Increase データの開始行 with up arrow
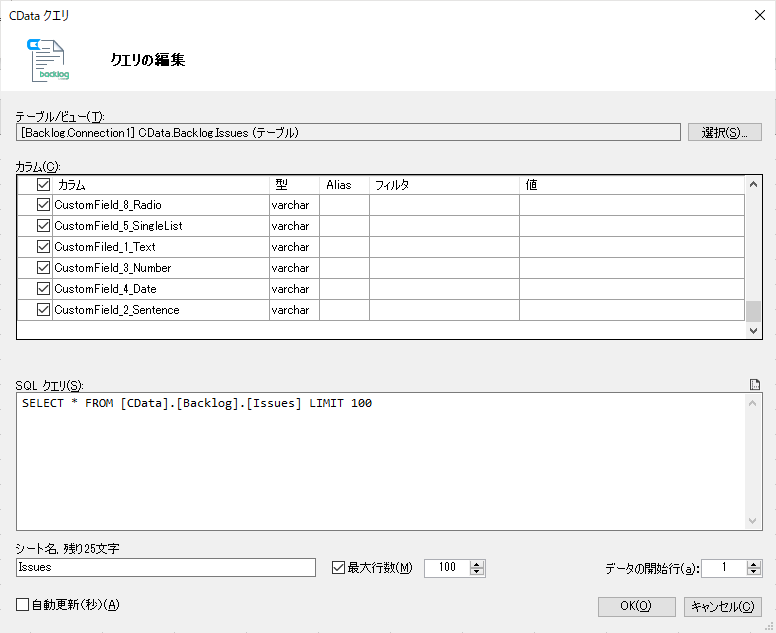The width and height of the screenshot is (776, 633). (x=754, y=564)
